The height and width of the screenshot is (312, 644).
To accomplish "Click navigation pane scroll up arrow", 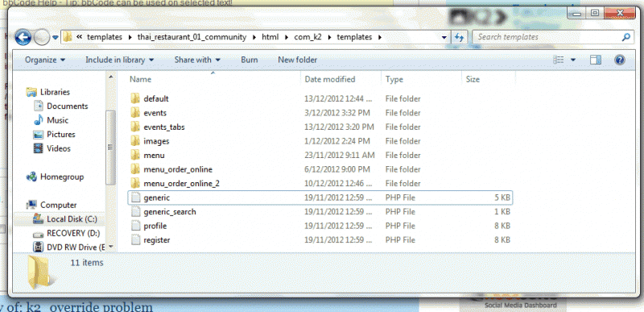I will pos(111,77).
